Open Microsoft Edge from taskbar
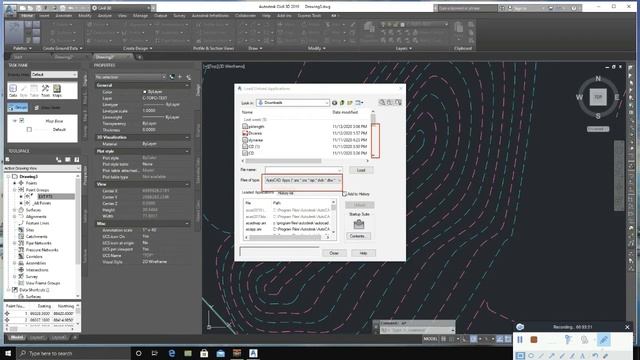 171,353
